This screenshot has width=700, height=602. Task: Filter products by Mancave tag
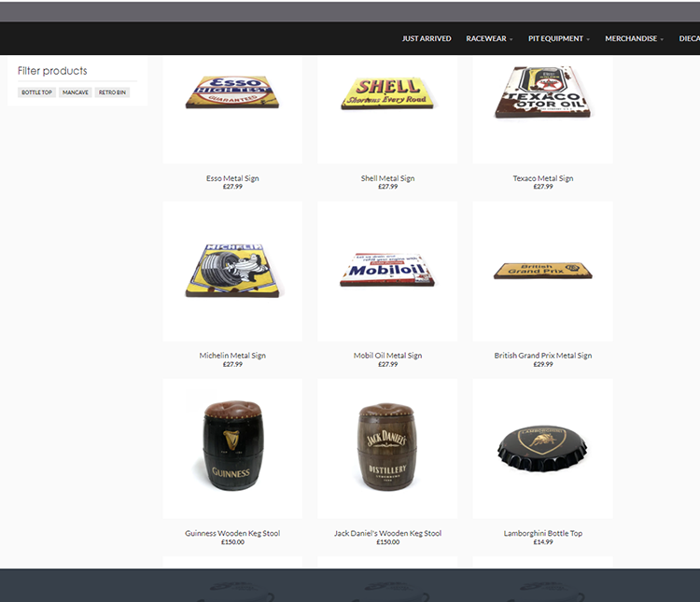point(75,92)
